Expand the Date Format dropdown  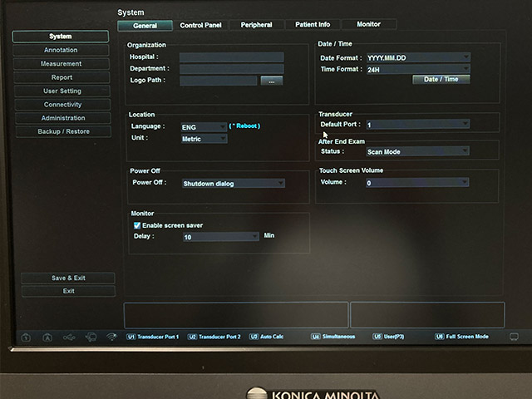(417, 57)
